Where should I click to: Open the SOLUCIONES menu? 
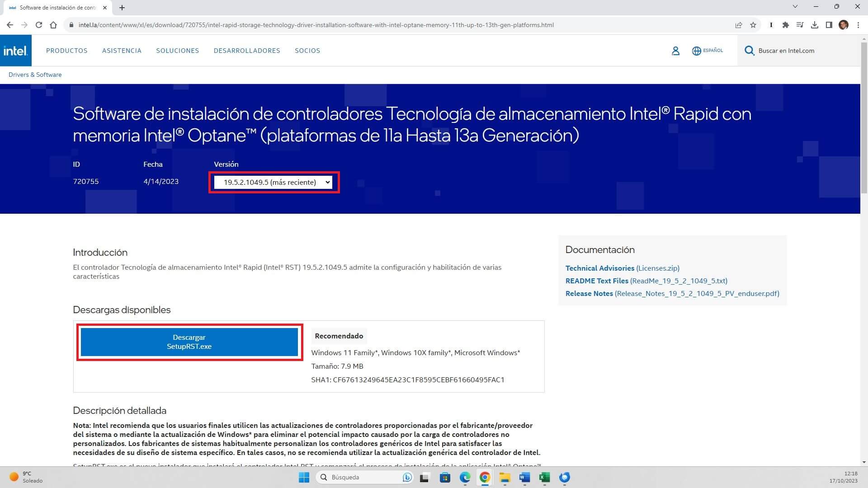click(178, 51)
